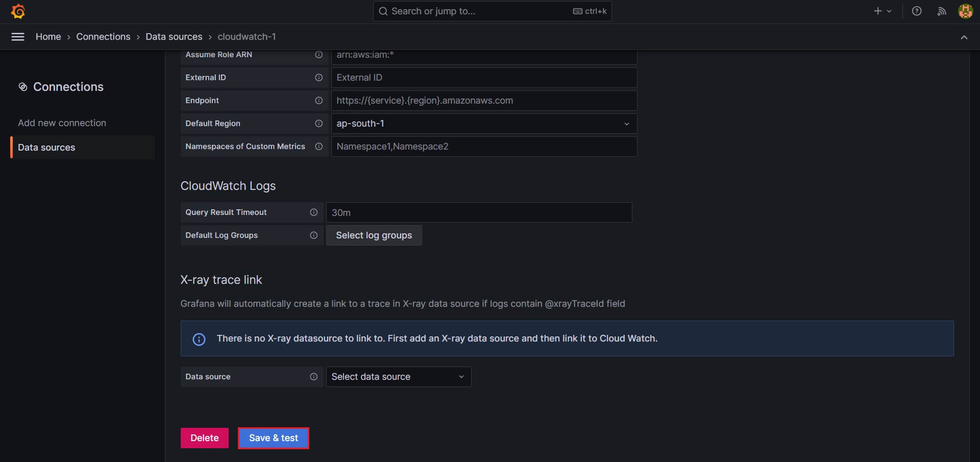Select Data sources in the left sidebar

pyautogui.click(x=46, y=147)
